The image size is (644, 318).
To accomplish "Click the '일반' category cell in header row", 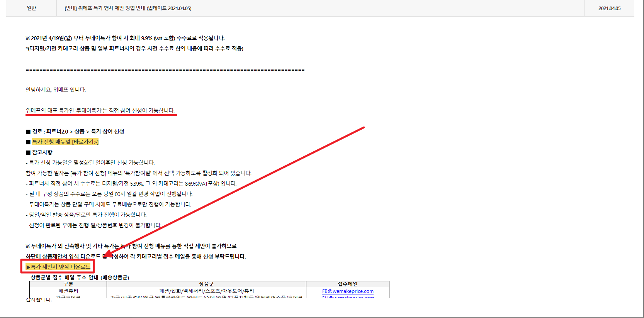I will click(31, 8).
